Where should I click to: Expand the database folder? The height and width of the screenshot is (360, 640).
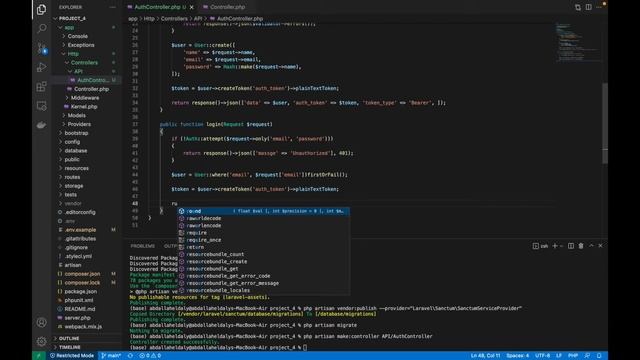(76, 151)
